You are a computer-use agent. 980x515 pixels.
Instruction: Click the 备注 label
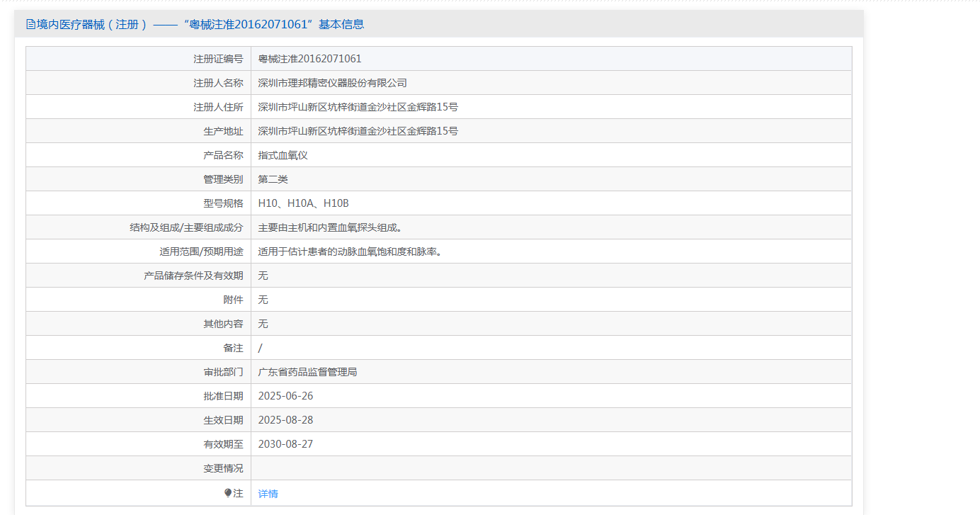pos(234,348)
